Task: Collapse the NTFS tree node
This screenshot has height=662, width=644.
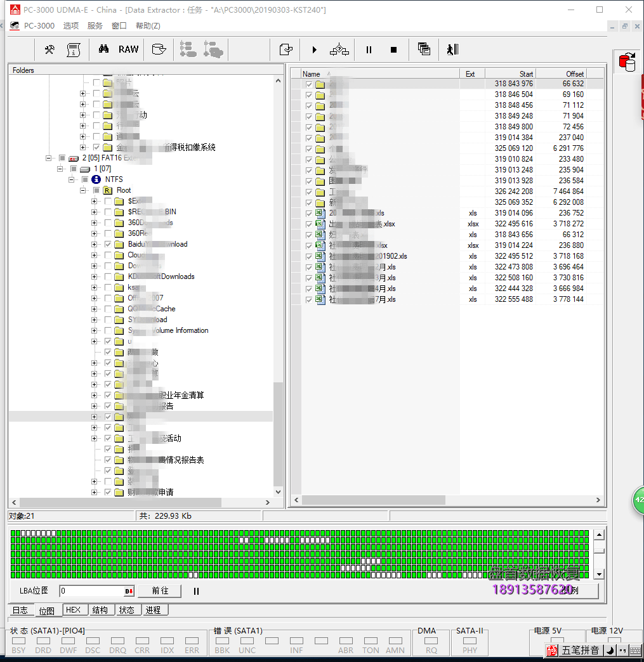Action: 72,179
